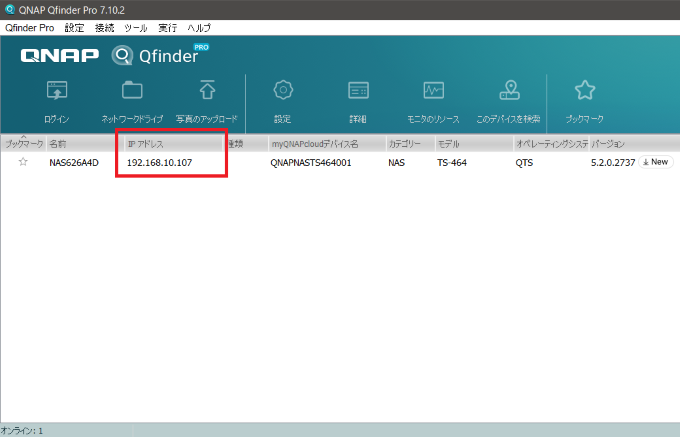Sort by バージョン column header

click(x=634, y=144)
